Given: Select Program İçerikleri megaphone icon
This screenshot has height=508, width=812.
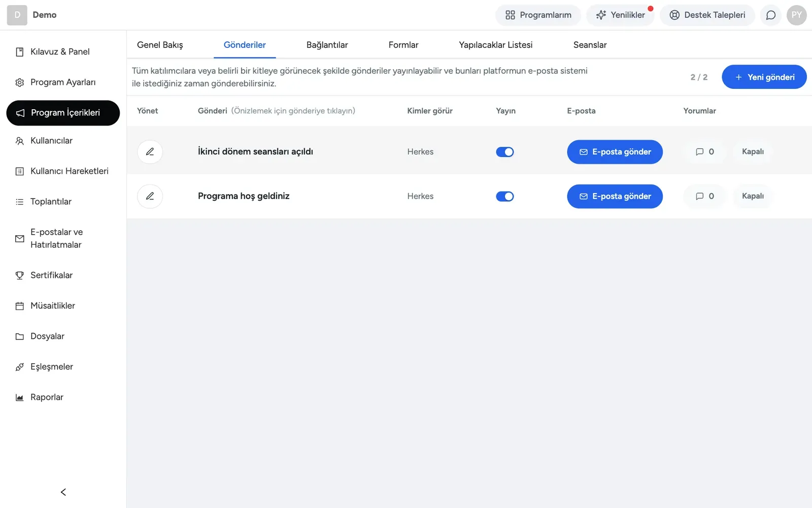Looking at the screenshot, I should (x=20, y=113).
